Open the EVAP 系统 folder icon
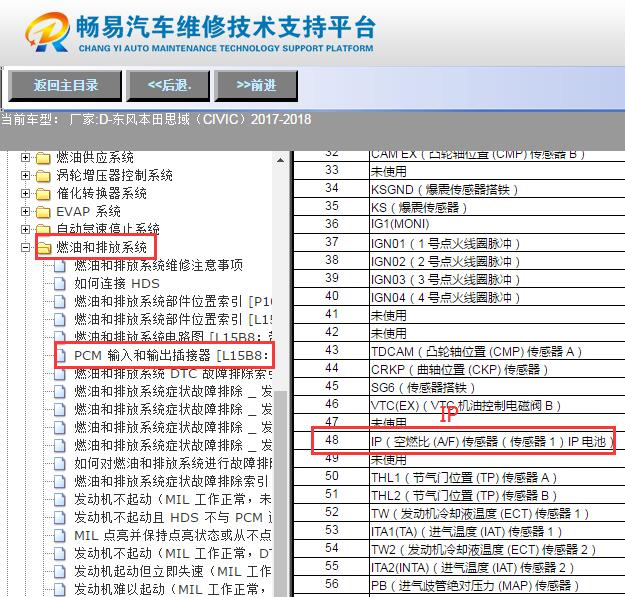Image resolution: width=625 pixels, height=597 pixels. pos(43,212)
